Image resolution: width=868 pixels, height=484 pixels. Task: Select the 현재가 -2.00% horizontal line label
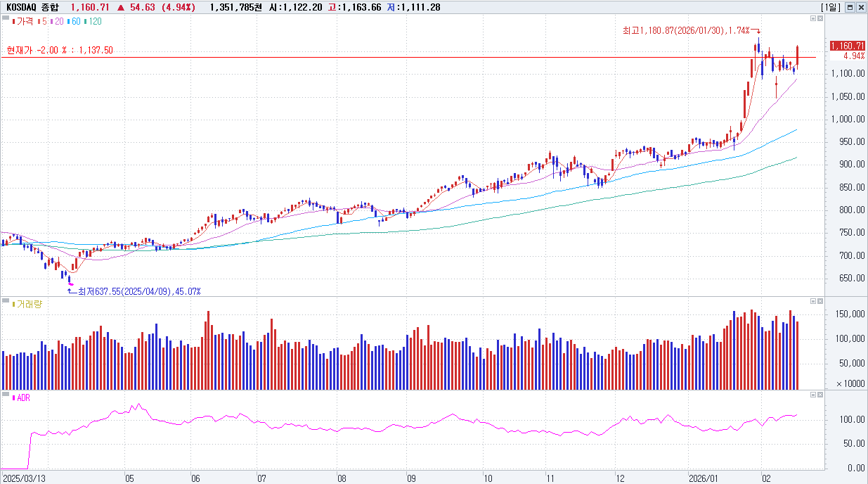60,50
